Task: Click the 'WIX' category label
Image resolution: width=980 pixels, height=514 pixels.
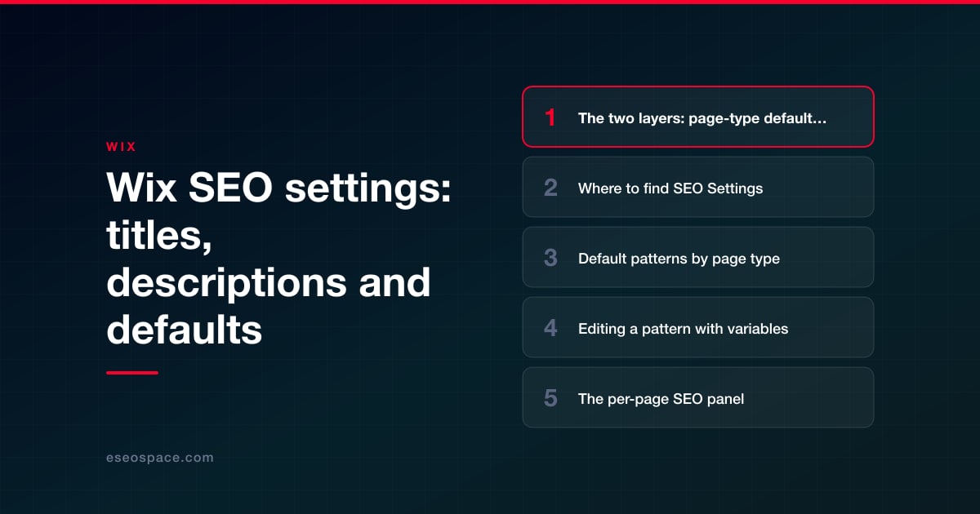Action: click(121, 147)
